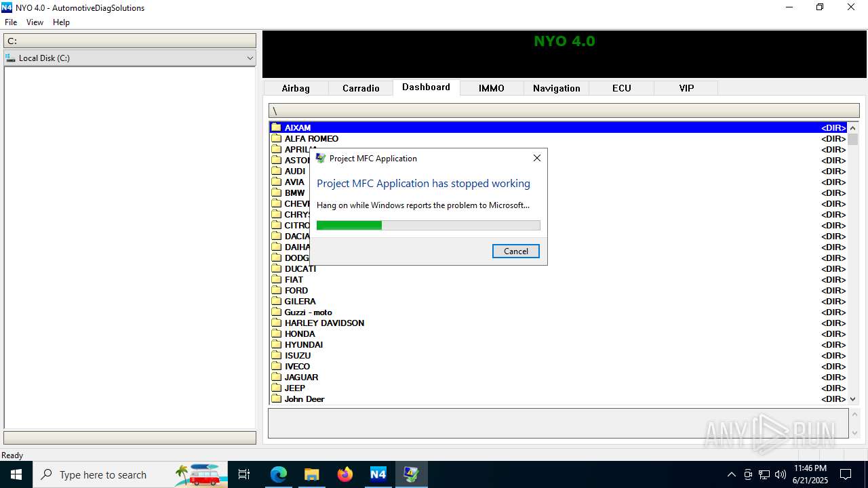This screenshot has height=488, width=868.
Task: Click the Project MFC Application taskbar icon
Action: point(411,474)
